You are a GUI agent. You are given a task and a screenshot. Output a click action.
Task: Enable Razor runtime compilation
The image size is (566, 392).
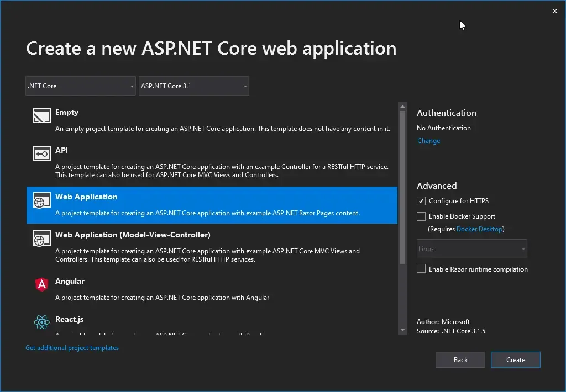(421, 268)
